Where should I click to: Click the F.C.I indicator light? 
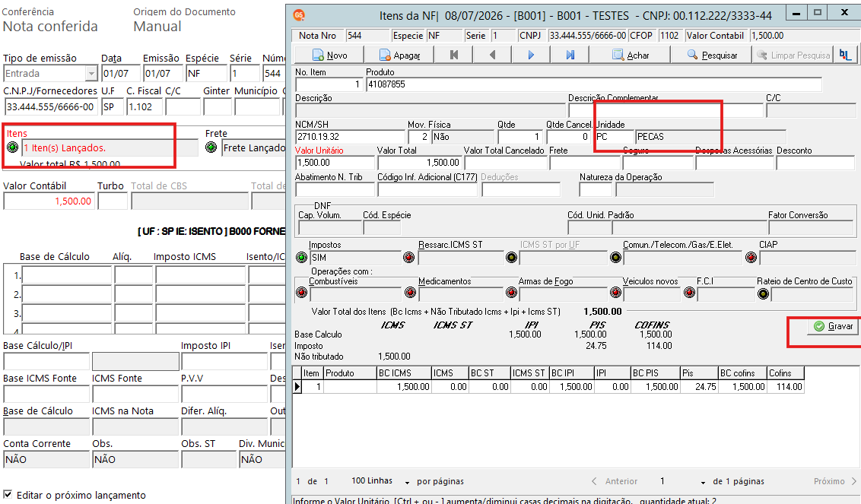click(690, 293)
